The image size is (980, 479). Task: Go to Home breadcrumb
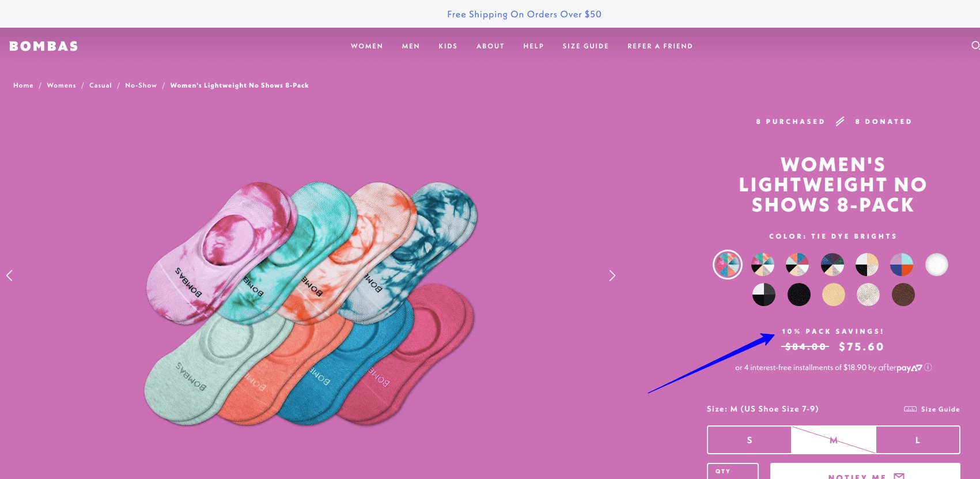tap(23, 85)
